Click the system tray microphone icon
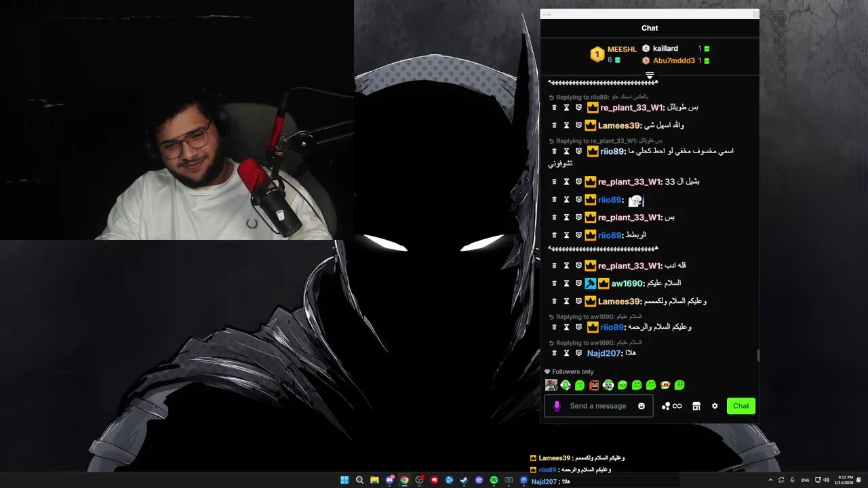This screenshot has width=868, height=488. pyautogui.click(x=792, y=480)
